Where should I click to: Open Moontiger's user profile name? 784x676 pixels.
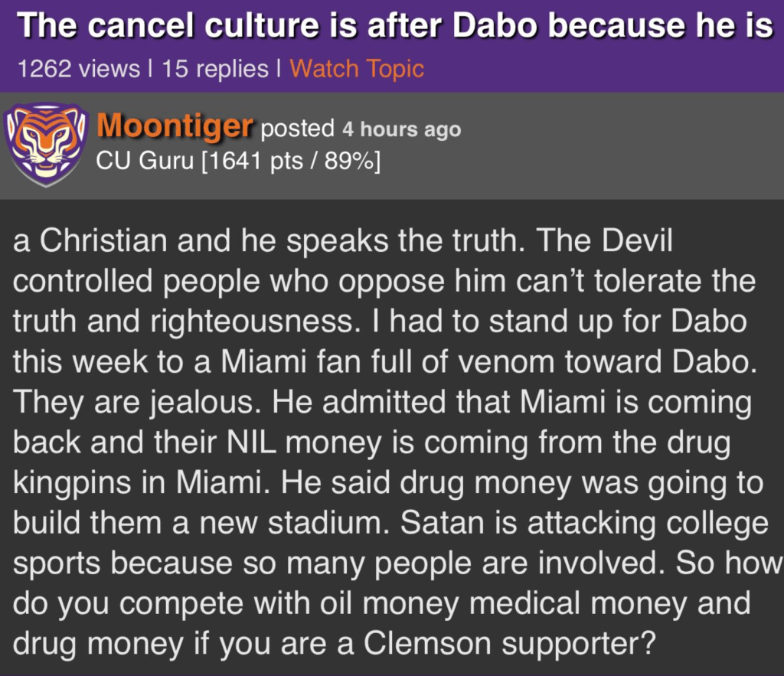pyautogui.click(x=175, y=126)
